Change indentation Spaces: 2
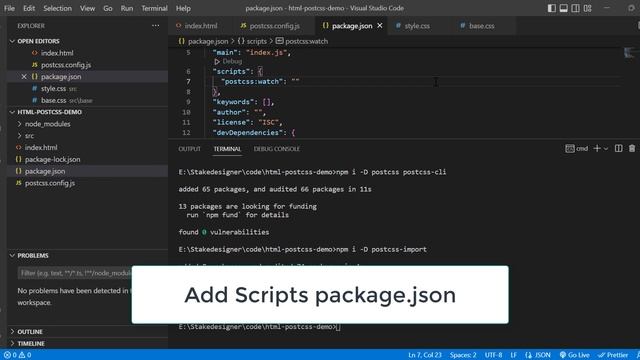This screenshot has height=360, width=640. point(463,355)
